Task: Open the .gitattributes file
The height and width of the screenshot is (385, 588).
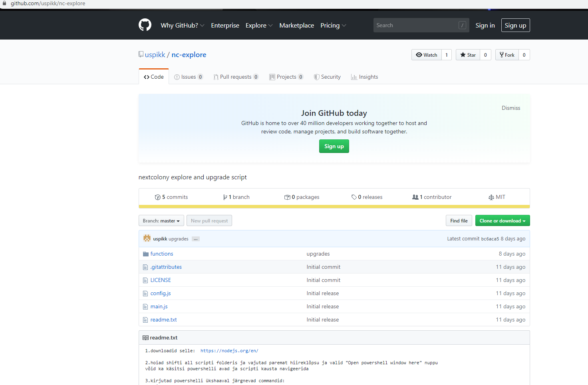Action: point(166,267)
